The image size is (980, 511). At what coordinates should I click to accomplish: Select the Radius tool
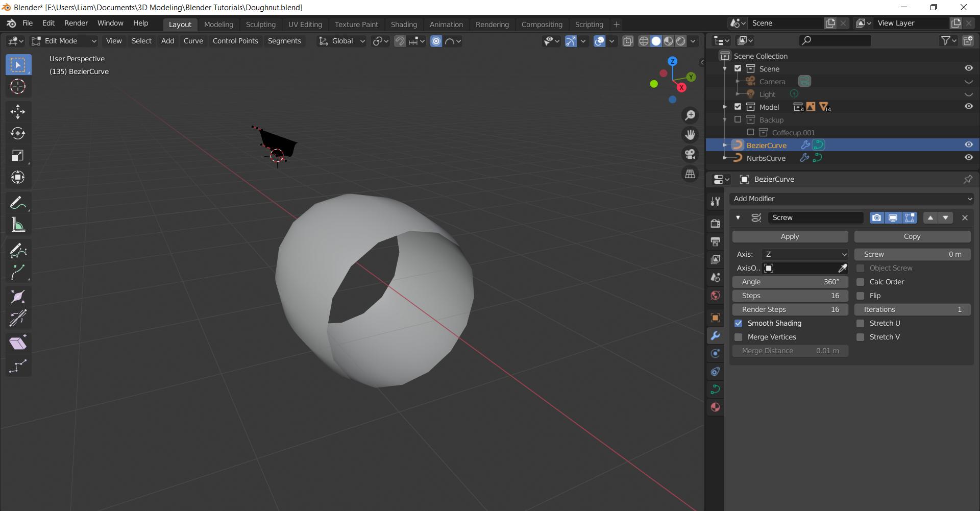(18, 297)
